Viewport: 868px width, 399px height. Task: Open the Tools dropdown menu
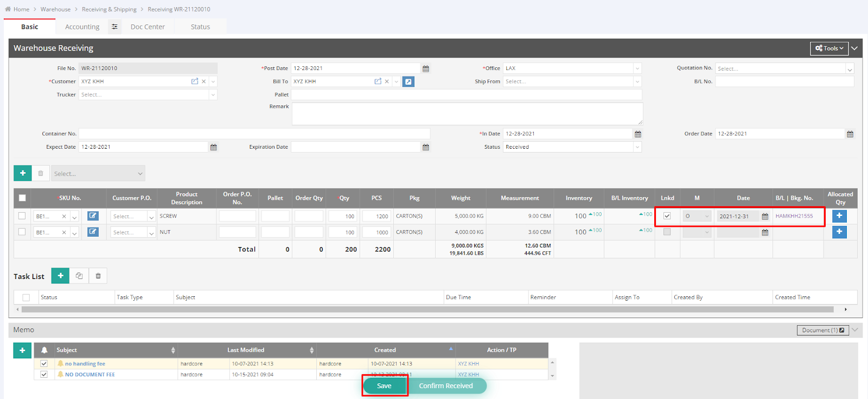point(829,48)
